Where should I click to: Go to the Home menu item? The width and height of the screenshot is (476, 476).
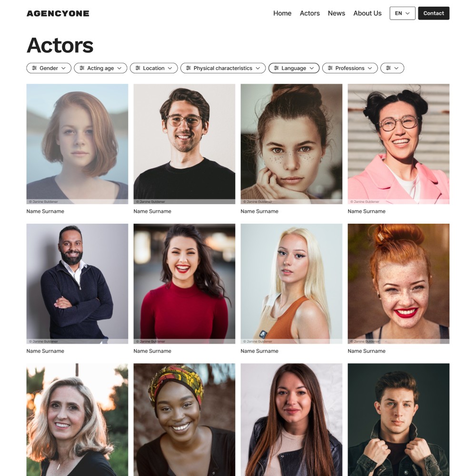282,13
